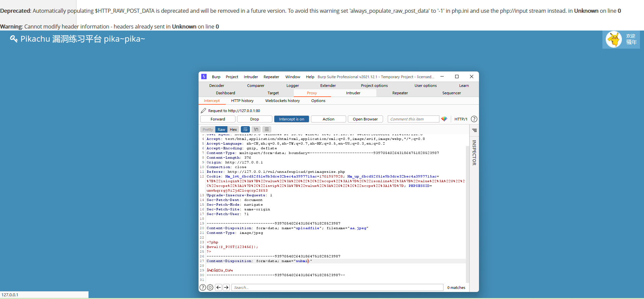Viewport: 644px width, 299px height.
Task: Click the Pikachu key logo icon
Action: click(x=13, y=39)
